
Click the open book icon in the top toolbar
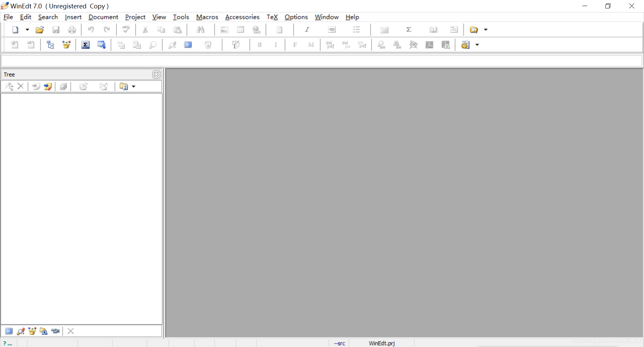(x=433, y=30)
